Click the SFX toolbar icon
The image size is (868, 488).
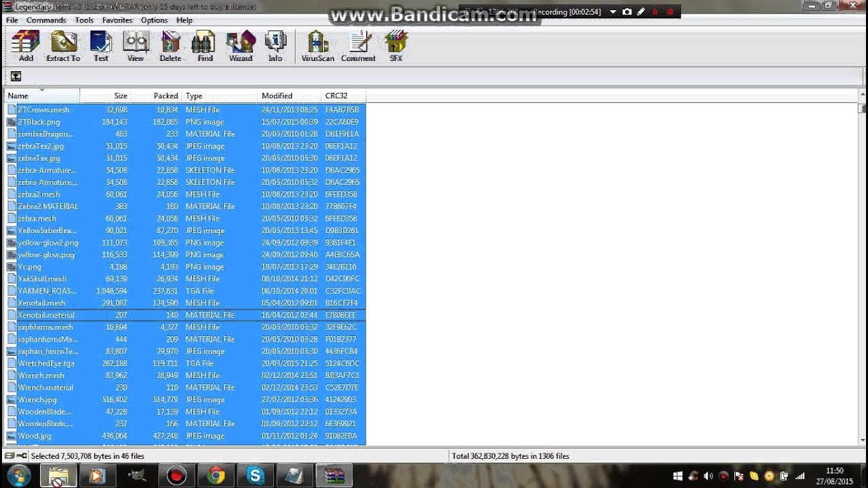tap(396, 46)
